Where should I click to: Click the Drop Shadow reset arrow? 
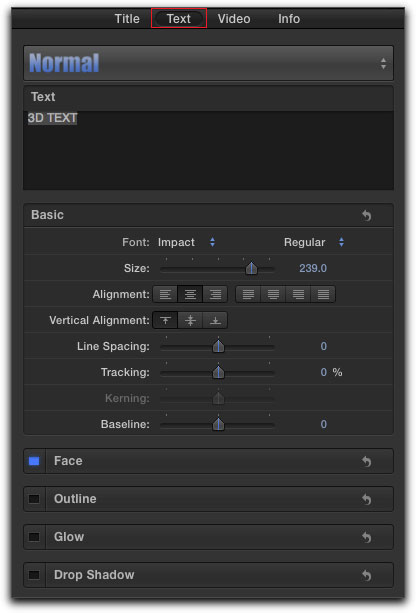(x=366, y=575)
